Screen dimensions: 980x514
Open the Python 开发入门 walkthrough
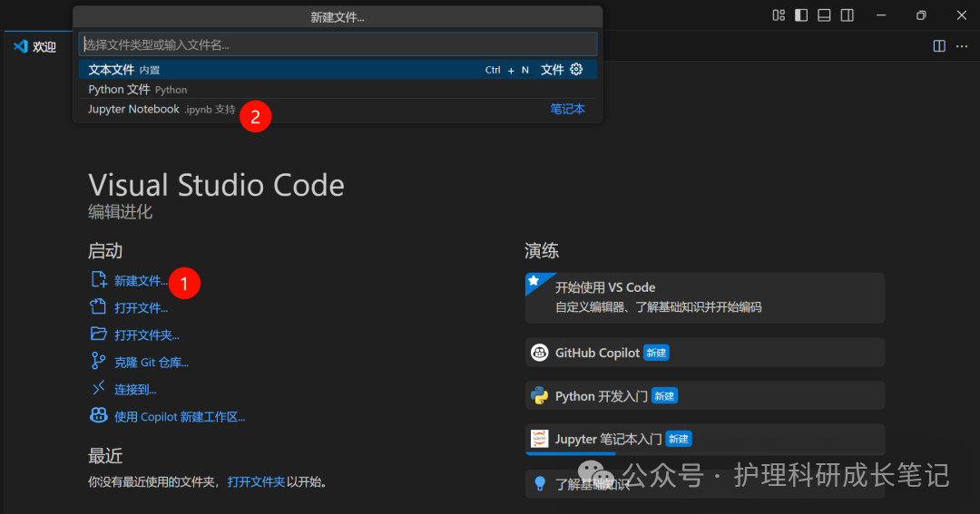coord(705,396)
